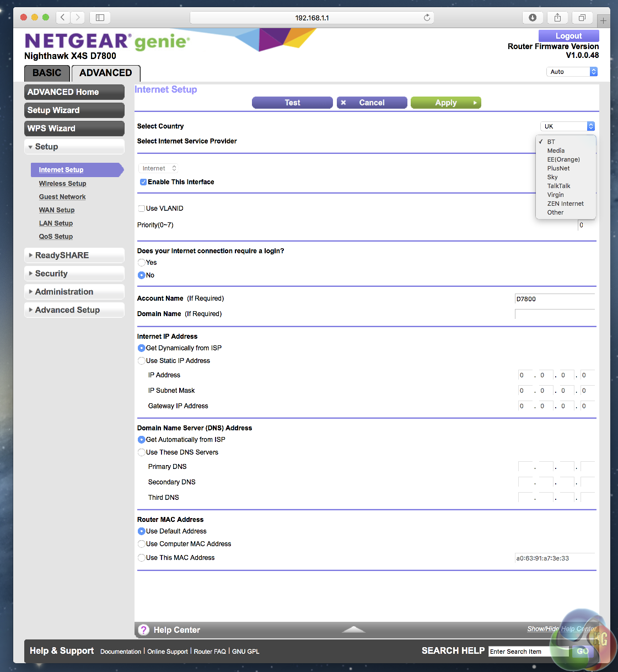Open ADVANCED Home
The width and height of the screenshot is (618, 672).
click(x=74, y=92)
